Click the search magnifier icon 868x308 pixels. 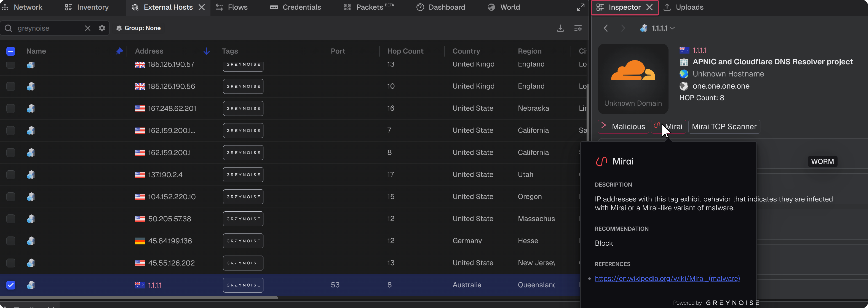pos(8,28)
